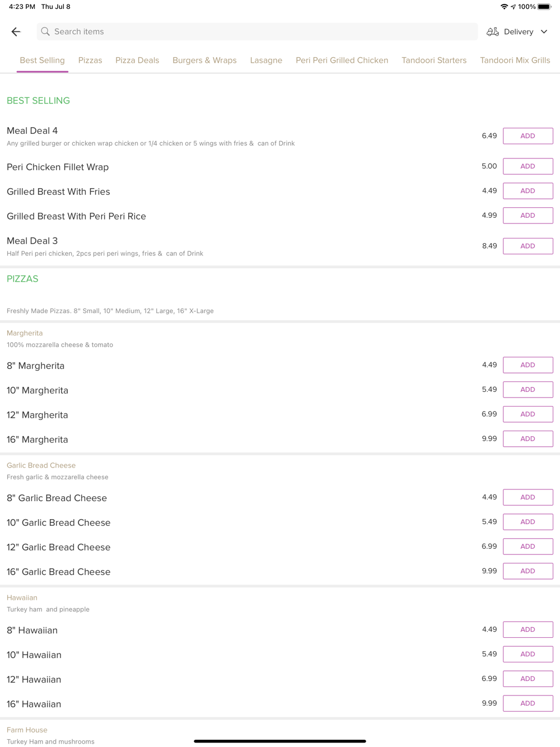560x747 pixels.
Task: Select the Lasagne tab
Action: click(266, 60)
